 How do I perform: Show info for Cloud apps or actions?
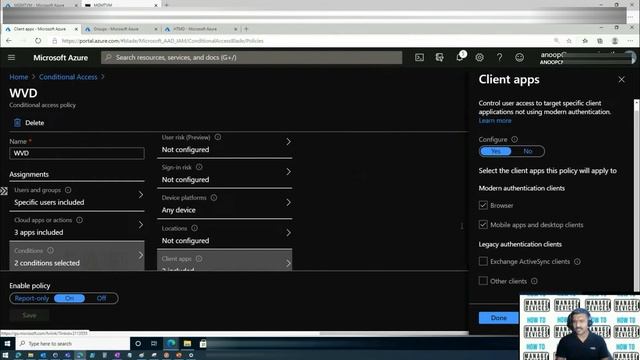pyautogui.click(x=79, y=220)
